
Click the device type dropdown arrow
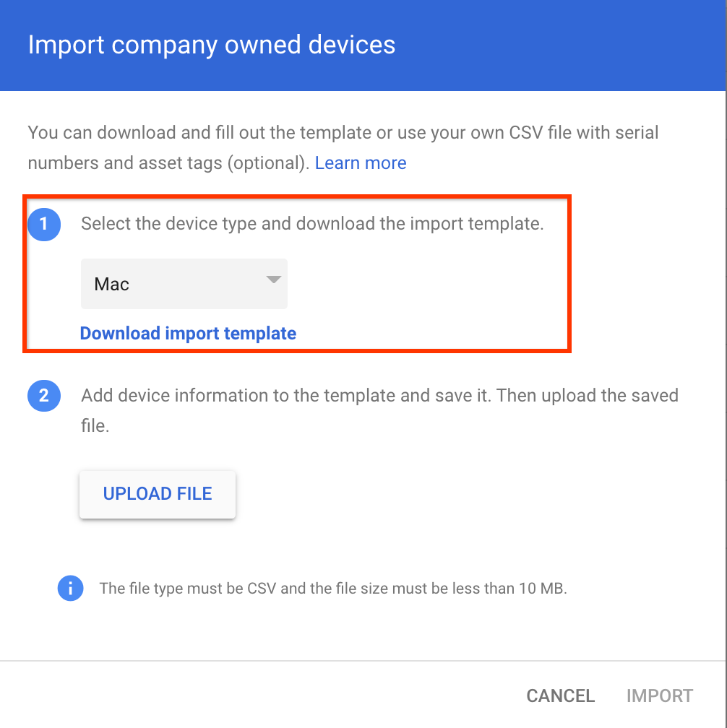pyautogui.click(x=273, y=280)
